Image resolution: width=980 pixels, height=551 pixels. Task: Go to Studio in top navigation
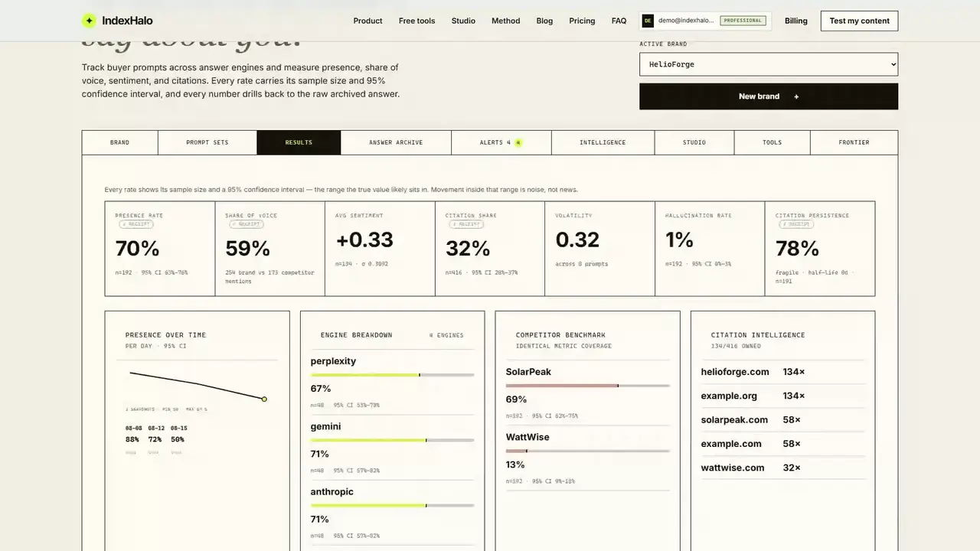[x=463, y=21]
